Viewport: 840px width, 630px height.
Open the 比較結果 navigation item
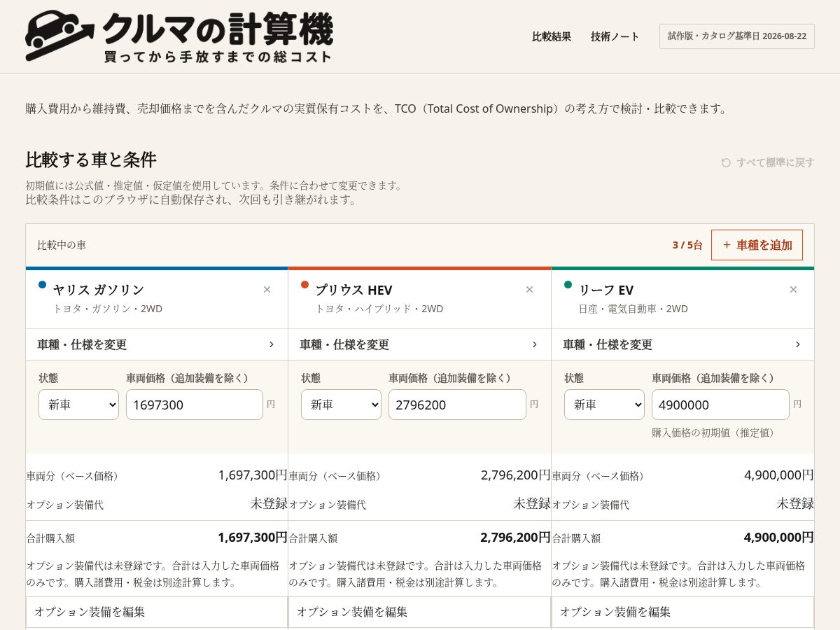tap(552, 36)
